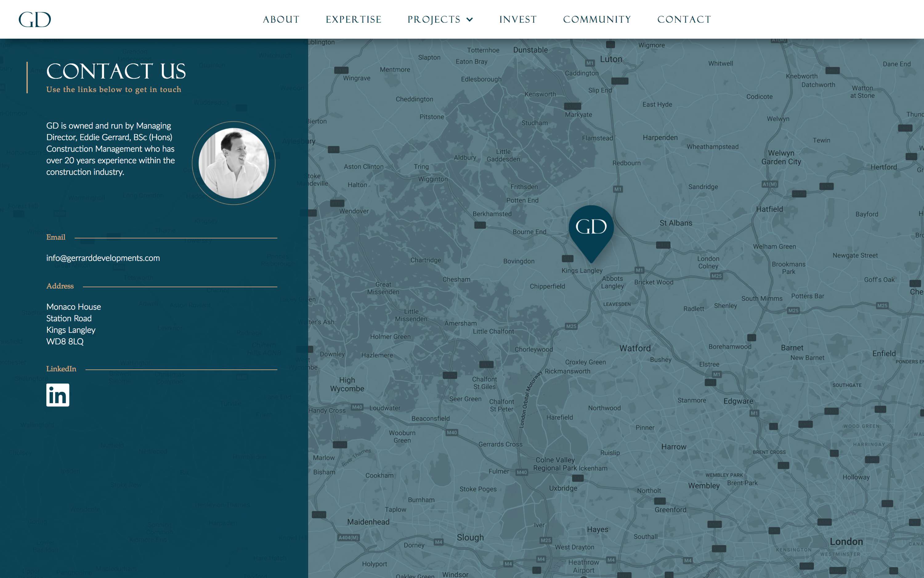The height and width of the screenshot is (578, 924).
Task: Click the Luton label on map
Action: (x=611, y=59)
